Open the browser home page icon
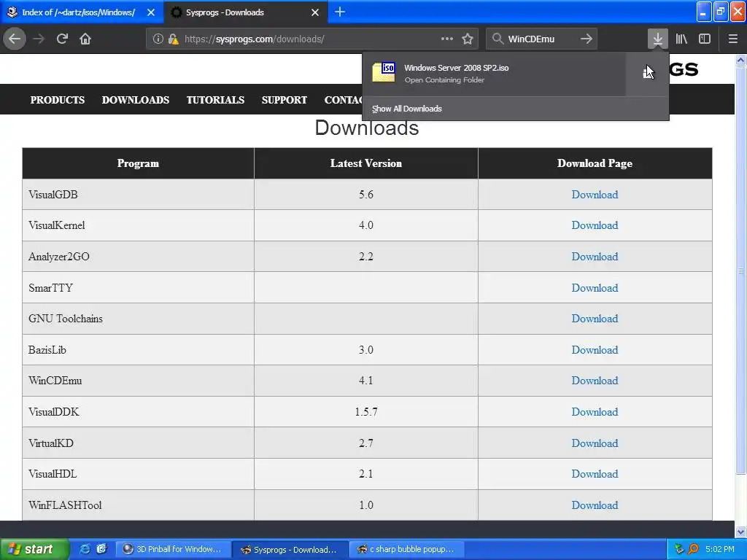The height and width of the screenshot is (560, 747). tap(85, 39)
